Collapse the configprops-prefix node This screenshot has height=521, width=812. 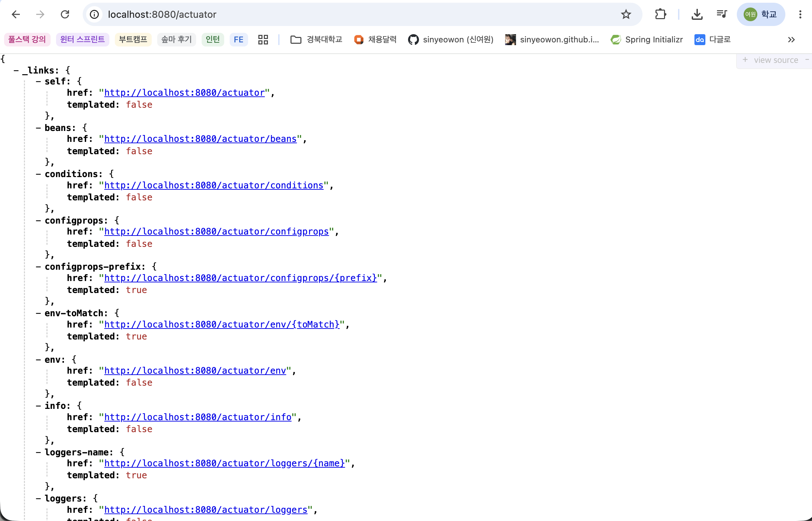[38, 267]
